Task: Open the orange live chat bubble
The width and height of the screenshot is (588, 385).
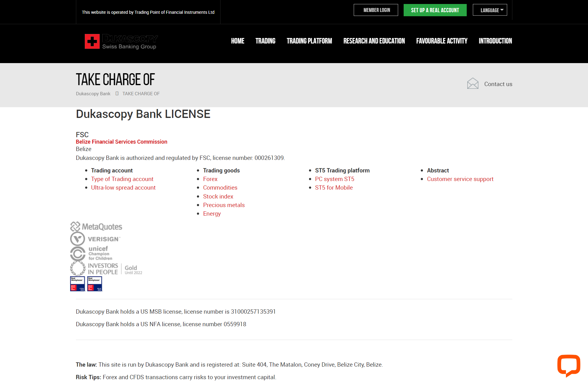Action: [x=569, y=365]
